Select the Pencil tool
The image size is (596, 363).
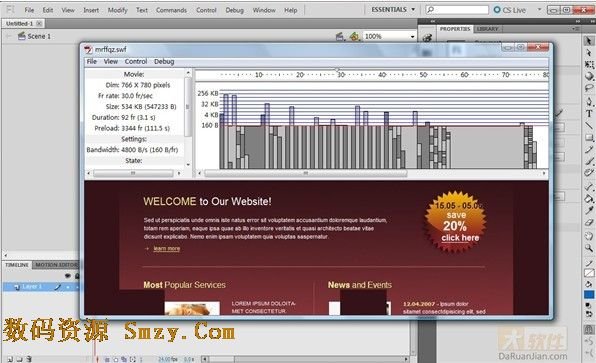point(589,150)
